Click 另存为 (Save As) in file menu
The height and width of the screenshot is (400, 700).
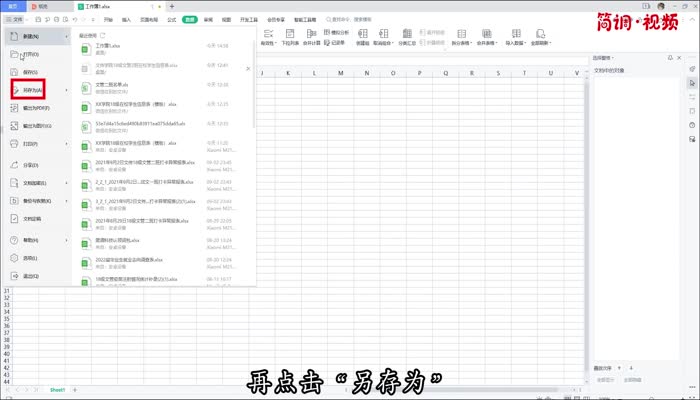point(28,90)
